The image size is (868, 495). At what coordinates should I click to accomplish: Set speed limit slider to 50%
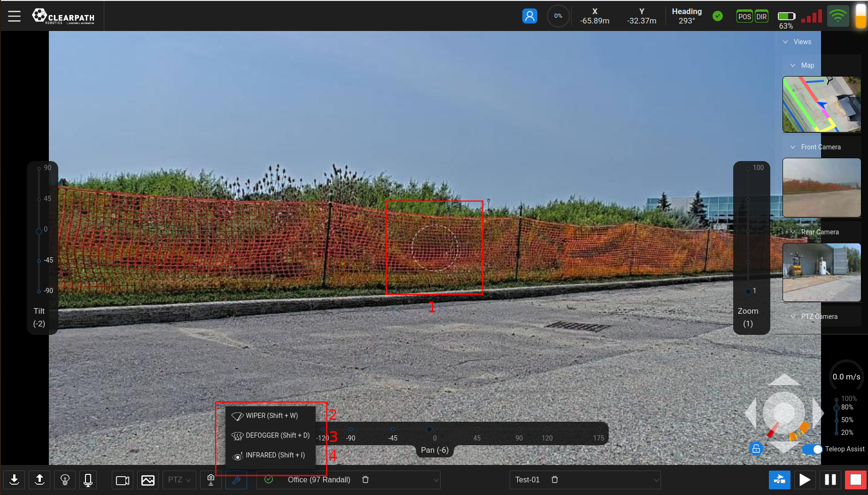837,420
